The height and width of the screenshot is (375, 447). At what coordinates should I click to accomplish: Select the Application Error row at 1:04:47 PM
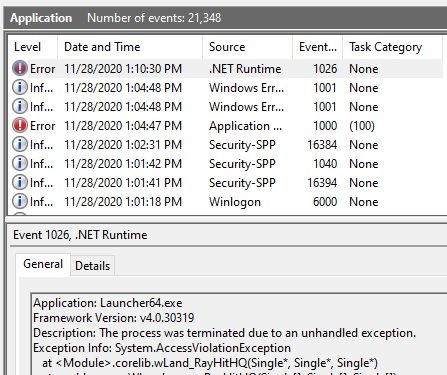(x=227, y=126)
